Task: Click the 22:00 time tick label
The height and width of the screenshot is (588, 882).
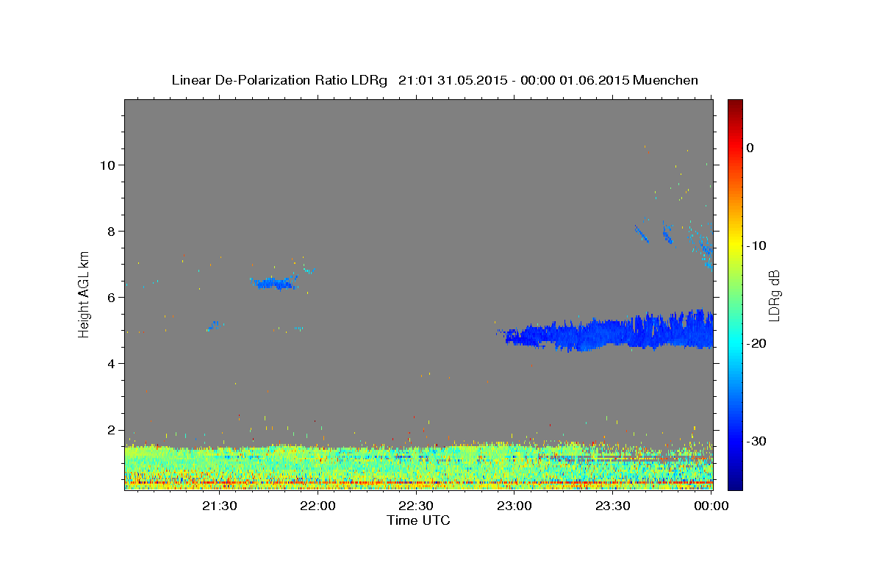Action: 318,506
